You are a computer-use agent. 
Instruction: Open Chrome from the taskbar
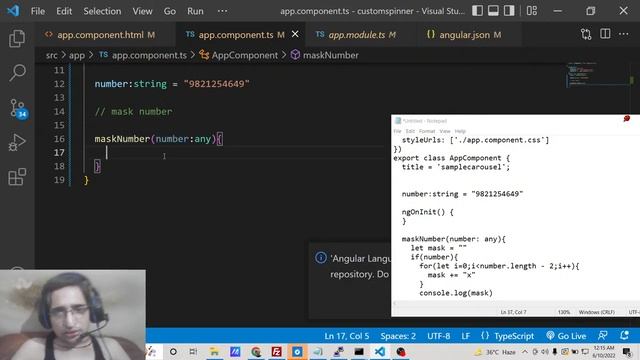(256, 351)
